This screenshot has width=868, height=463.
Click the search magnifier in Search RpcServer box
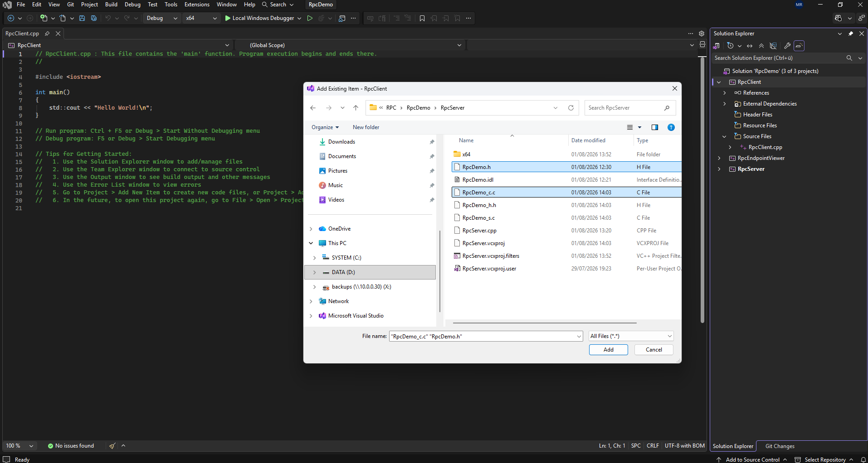tap(667, 108)
